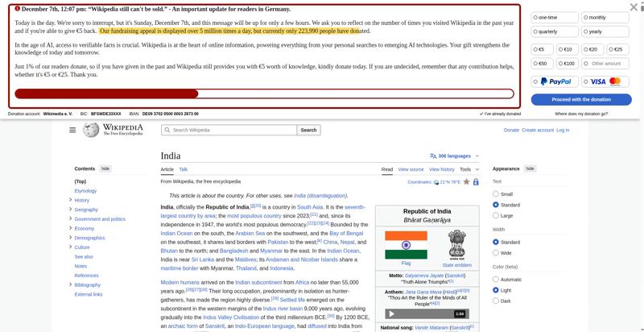
Task: Close the fundraising banner with X
Action: click(634, 7)
